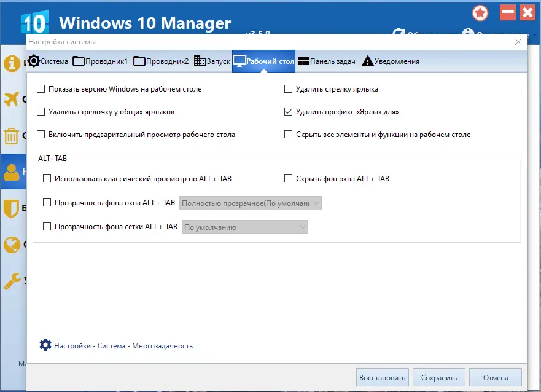Open the Запуск tab
Image resolution: width=541 pixels, height=392 pixels.
(212, 61)
